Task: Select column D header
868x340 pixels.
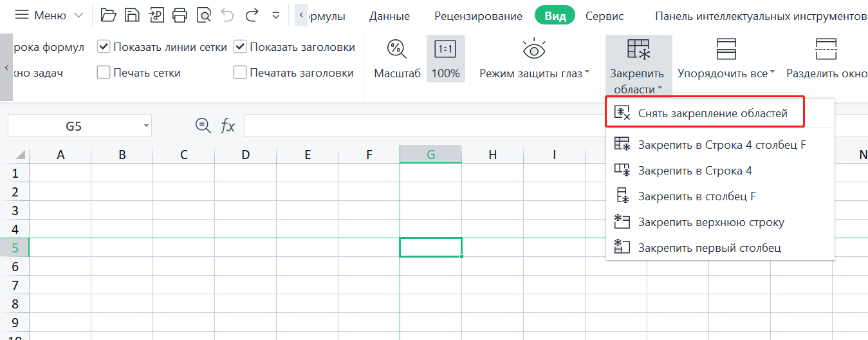Action: pos(245,155)
